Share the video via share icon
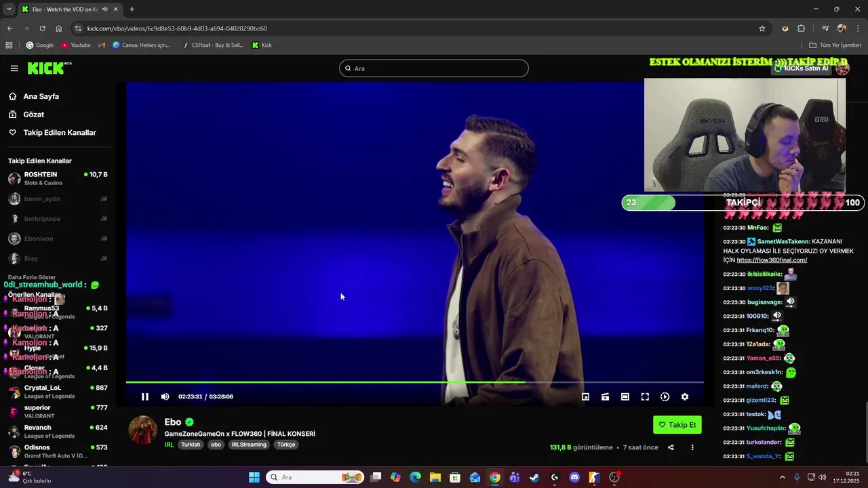 click(671, 447)
